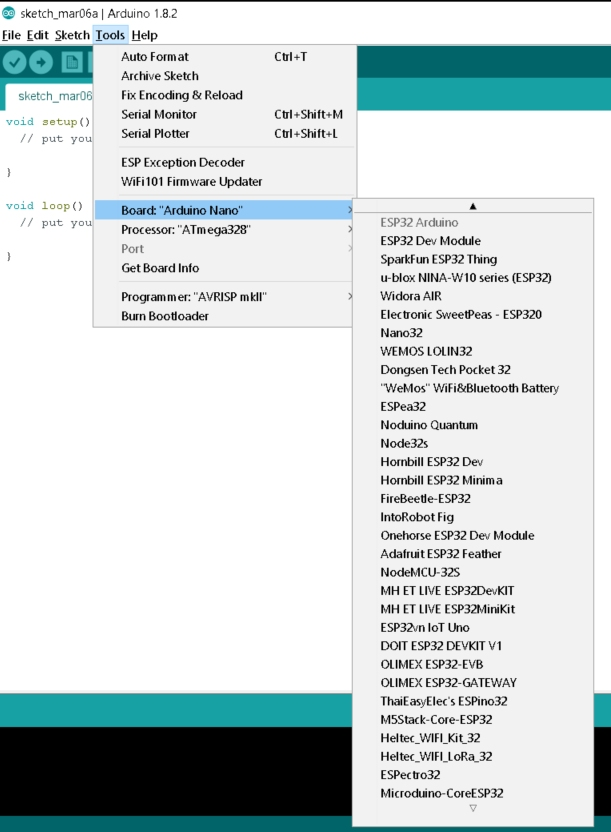Select ESP Exception Decoder
611x832 pixels.
coord(183,162)
